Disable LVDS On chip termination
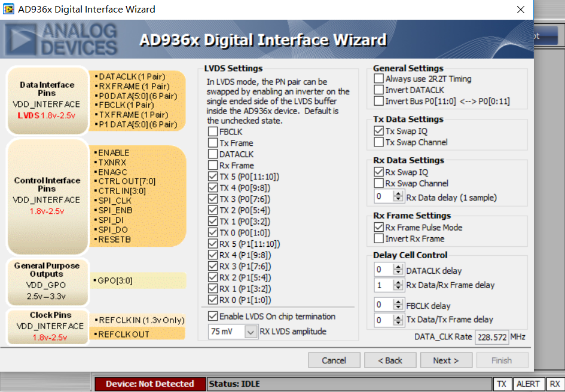The width and height of the screenshot is (565, 392). (x=213, y=316)
